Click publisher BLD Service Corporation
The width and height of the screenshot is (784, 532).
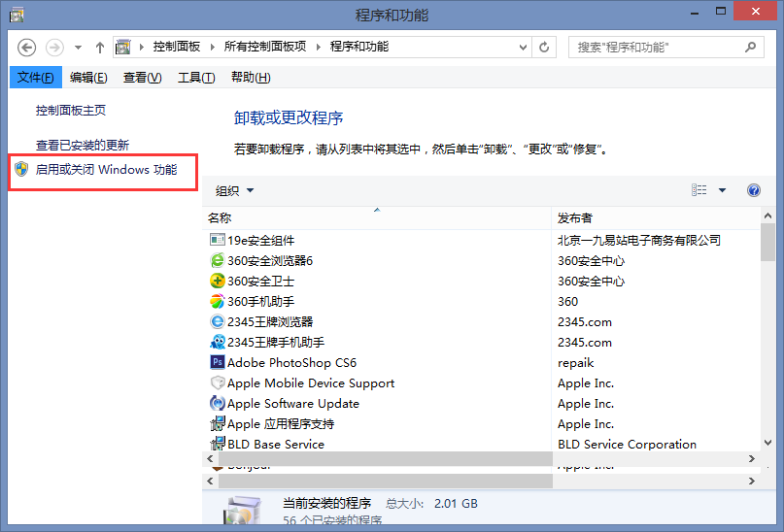point(627,444)
